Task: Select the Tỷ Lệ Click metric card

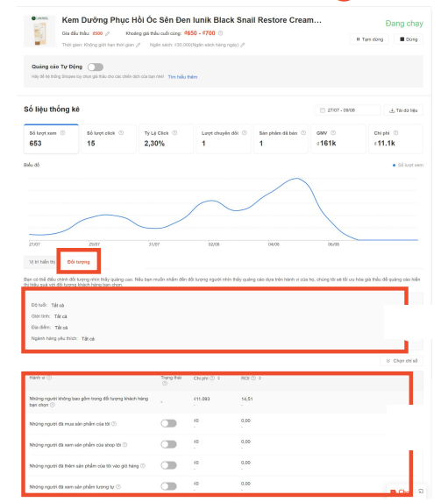Action: click(x=166, y=139)
